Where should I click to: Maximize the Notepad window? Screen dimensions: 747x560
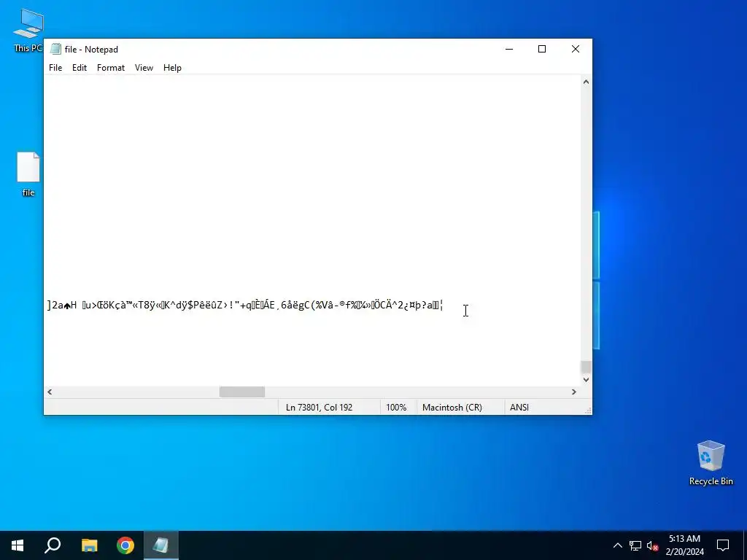coord(542,49)
